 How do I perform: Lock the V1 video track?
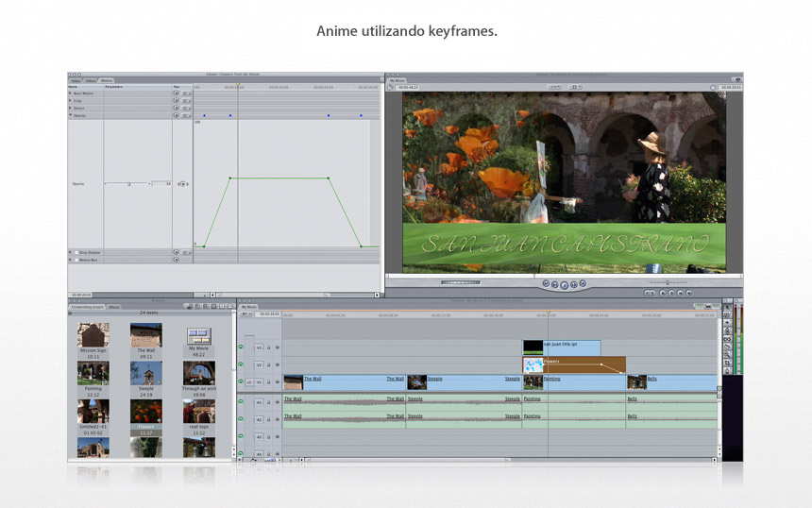coord(268,382)
